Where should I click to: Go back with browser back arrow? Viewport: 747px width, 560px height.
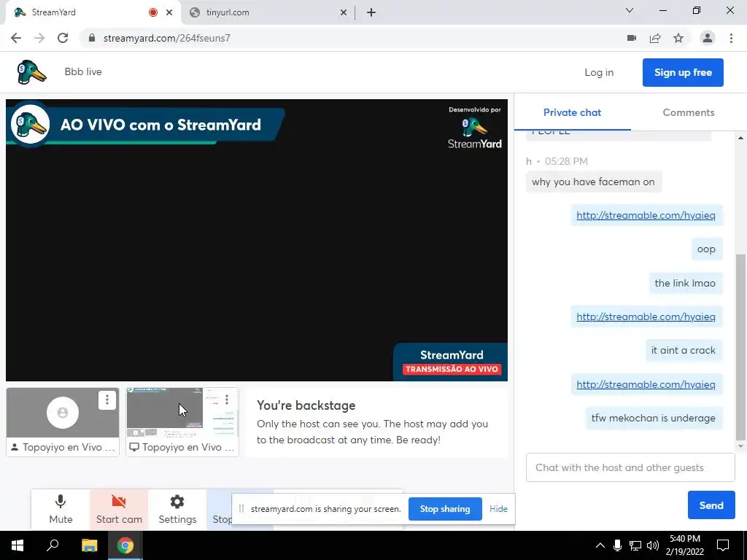pyautogui.click(x=16, y=38)
